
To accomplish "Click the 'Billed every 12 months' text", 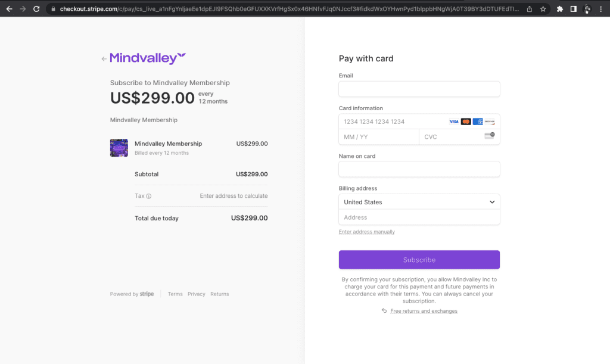I will [161, 153].
